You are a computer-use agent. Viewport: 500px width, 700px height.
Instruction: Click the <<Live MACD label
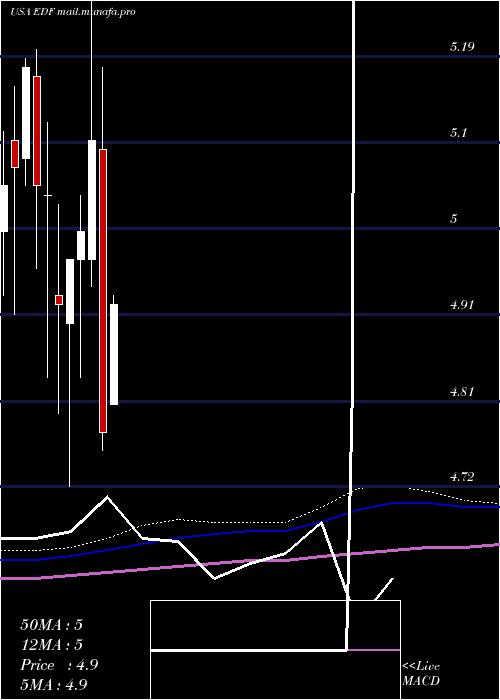click(x=421, y=674)
